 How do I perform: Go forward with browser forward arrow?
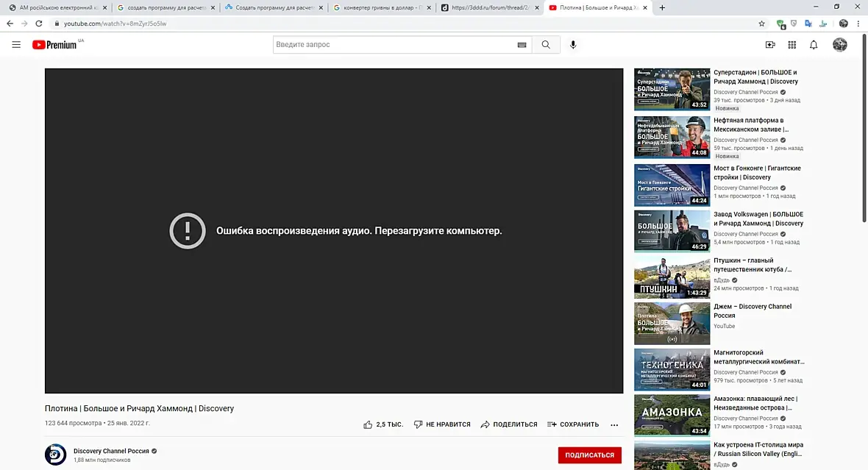[x=24, y=24]
